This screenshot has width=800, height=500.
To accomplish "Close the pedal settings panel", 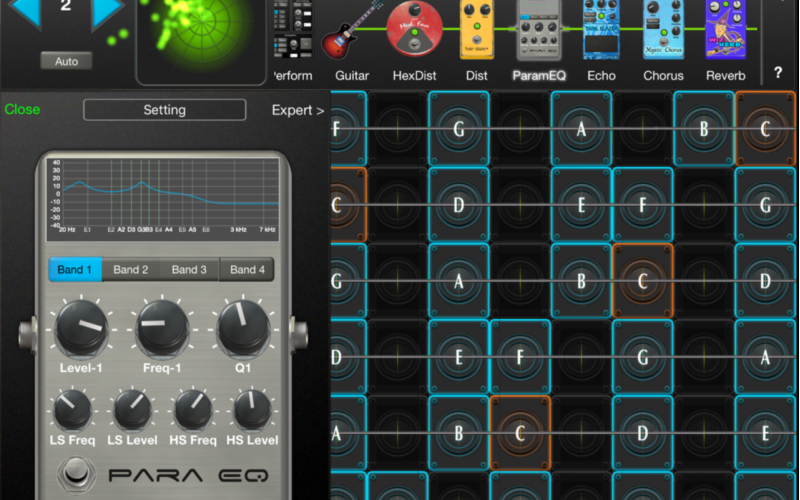I will coord(22,110).
